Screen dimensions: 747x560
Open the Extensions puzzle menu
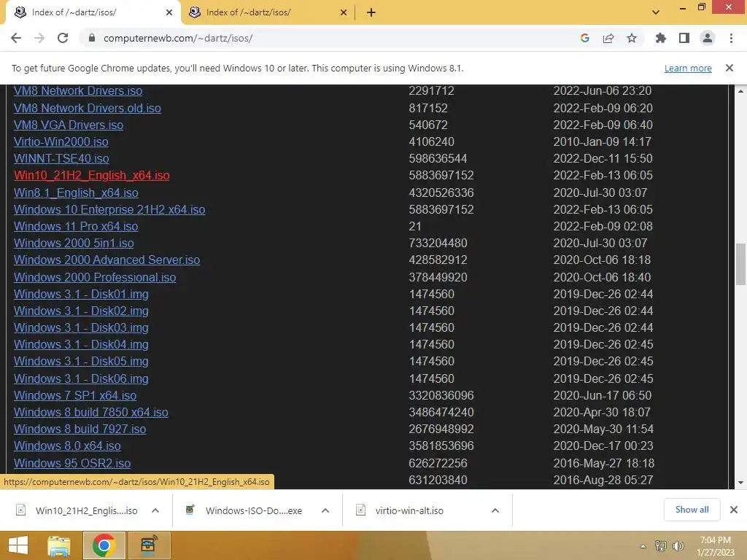tap(661, 38)
